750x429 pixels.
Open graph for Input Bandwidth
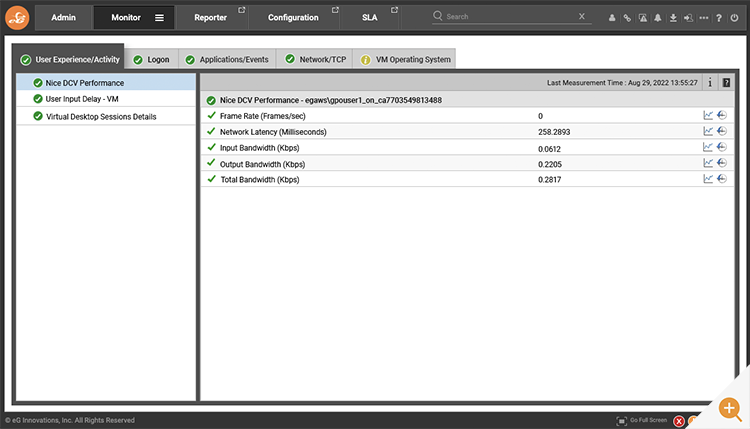pyautogui.click(x=708, y=147)
